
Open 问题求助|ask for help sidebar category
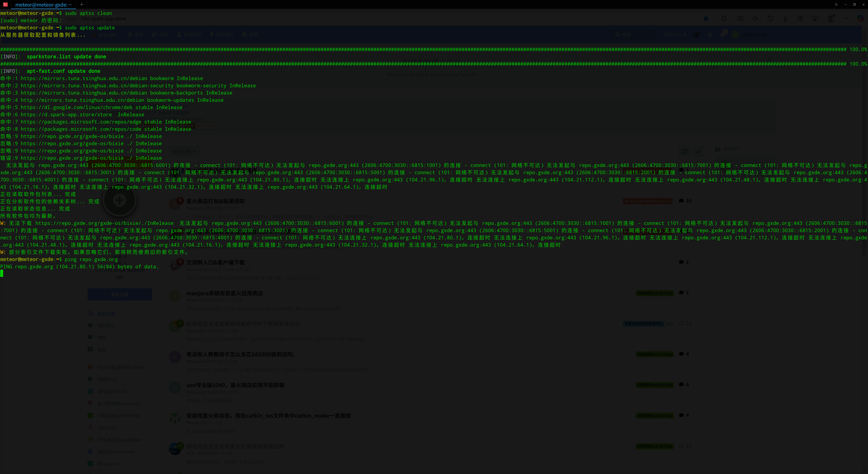click(113, 416)
